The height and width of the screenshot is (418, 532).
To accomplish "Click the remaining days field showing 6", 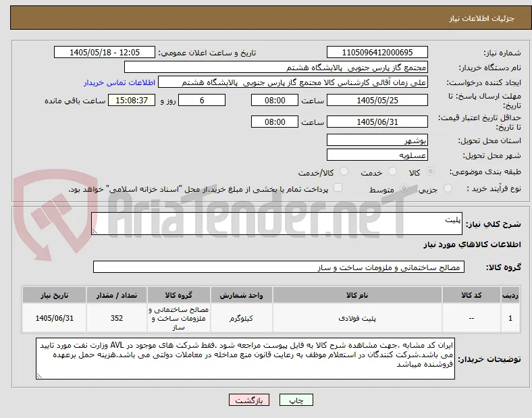I will click(x=202, y=101).
